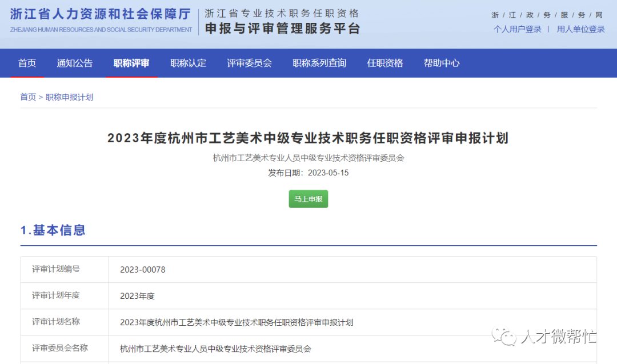The image size is (617, 364).
Task: Click the 浙江政务服务网 link
Action: click(x=547, y=15)
